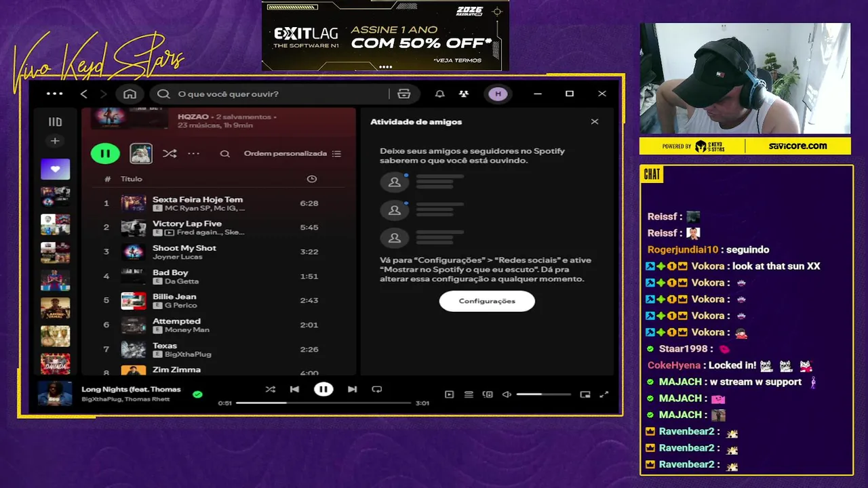Screen dimensions: 868x488
Task: Select the track 'Texas'
Action: pos(165,346)
